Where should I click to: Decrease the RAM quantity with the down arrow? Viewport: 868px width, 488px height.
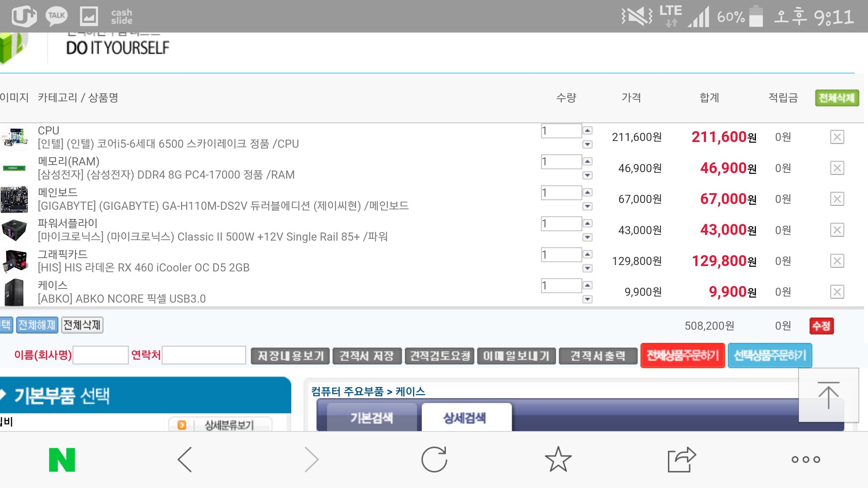coord(588,175)
